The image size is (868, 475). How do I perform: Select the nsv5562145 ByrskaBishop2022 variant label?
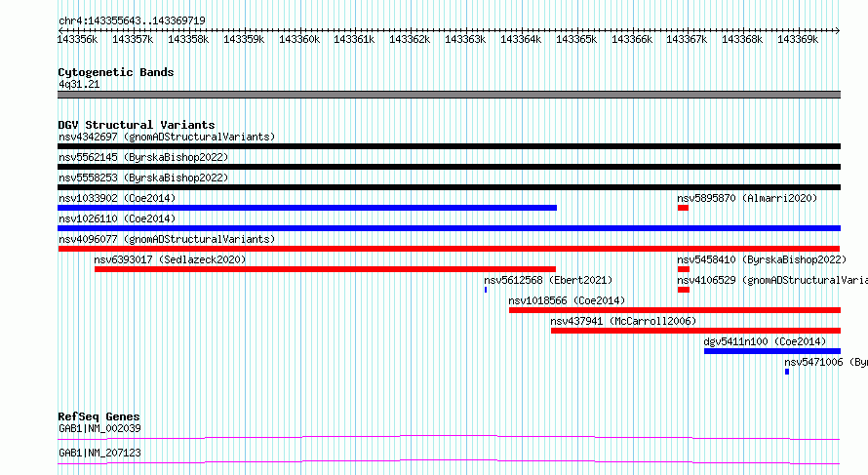pyautogui.click(x=143, y=157)
